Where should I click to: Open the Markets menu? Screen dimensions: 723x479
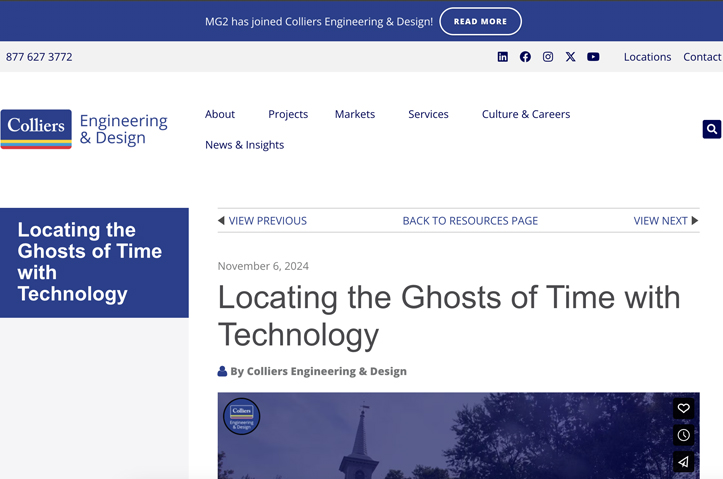pyautogui.click(x=355, y=114)
